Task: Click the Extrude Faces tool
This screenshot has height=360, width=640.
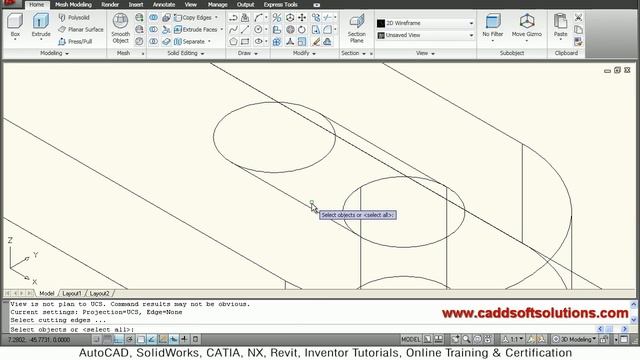Action: (x=196, y=29)
